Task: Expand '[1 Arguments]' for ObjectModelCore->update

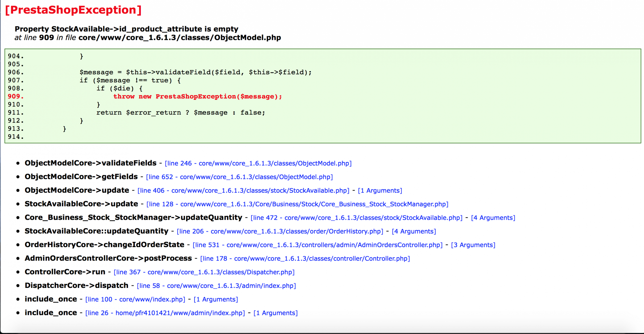Action: click(380, 191)
